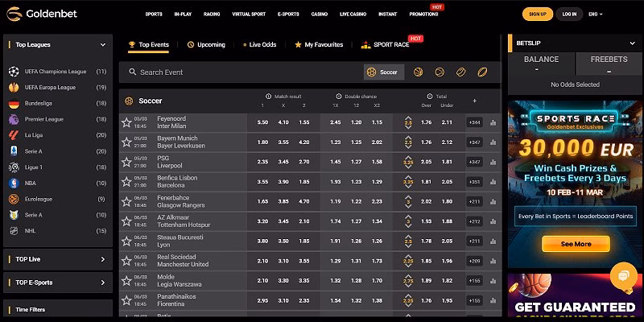Collapse the Top Leagues panel
644x322 pixels.
(103, 45)
